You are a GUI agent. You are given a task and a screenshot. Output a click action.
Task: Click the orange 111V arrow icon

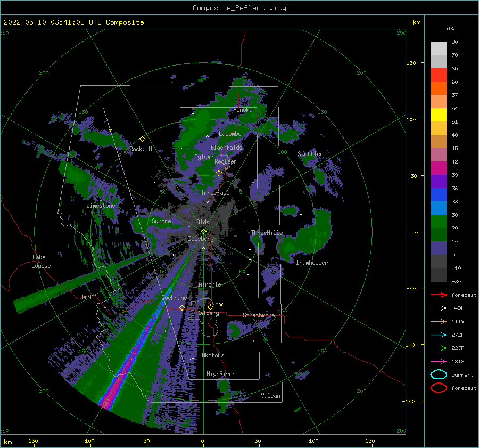(x=439, y=321)
